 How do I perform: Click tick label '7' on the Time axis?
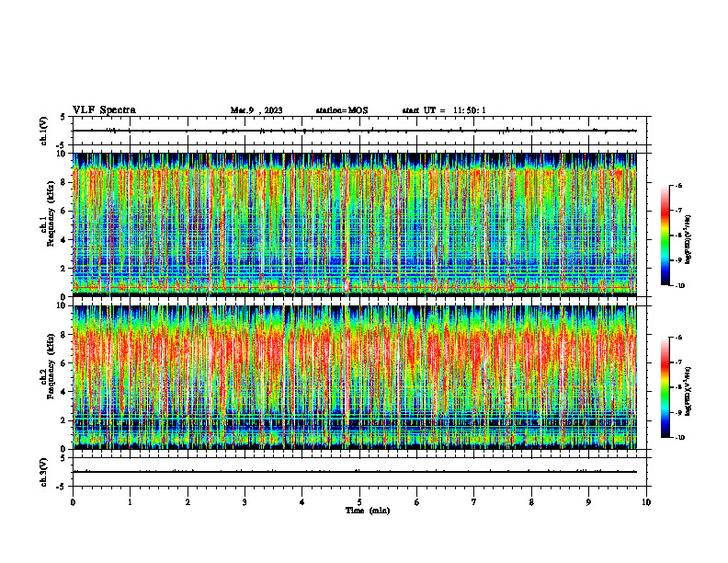point(474,502)
